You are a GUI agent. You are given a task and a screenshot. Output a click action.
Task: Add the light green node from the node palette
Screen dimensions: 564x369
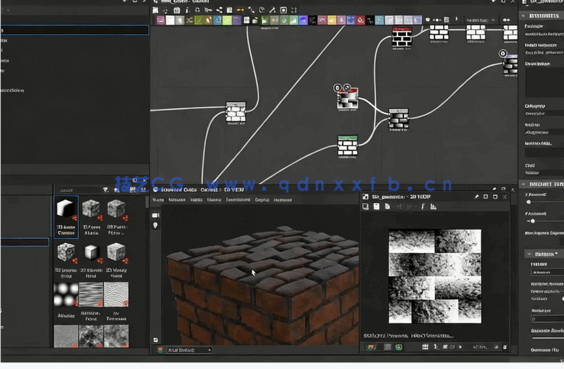coord(227,20)
